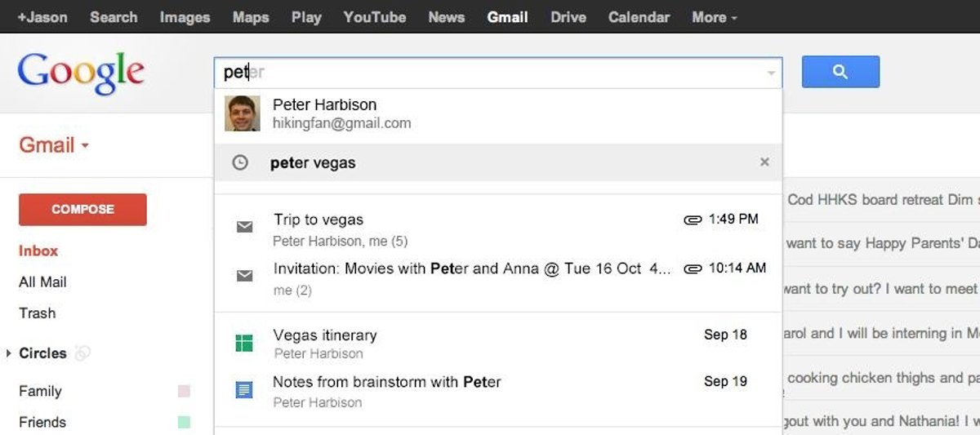Screen dimensions: 980x435
Task: Expand the Circles section
Action: click(x=9, y=353)
